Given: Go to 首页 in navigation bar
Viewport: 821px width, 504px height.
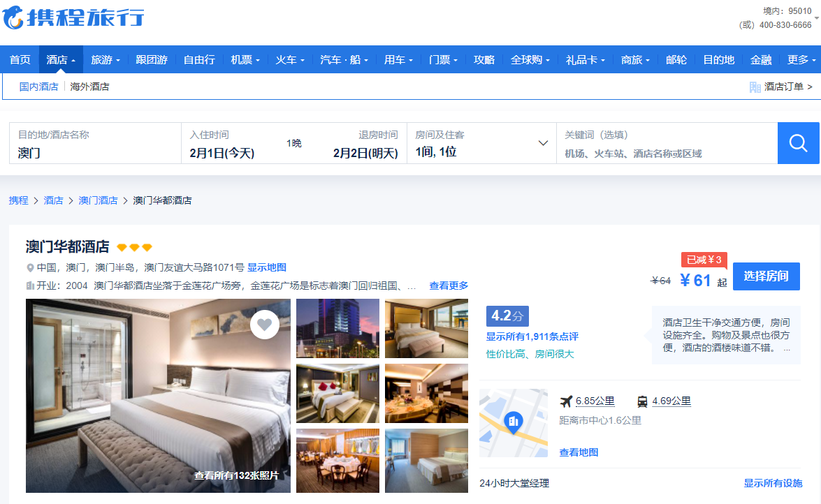Looking at the screenshot, I should pyautogui.click(x=20, y=59).
